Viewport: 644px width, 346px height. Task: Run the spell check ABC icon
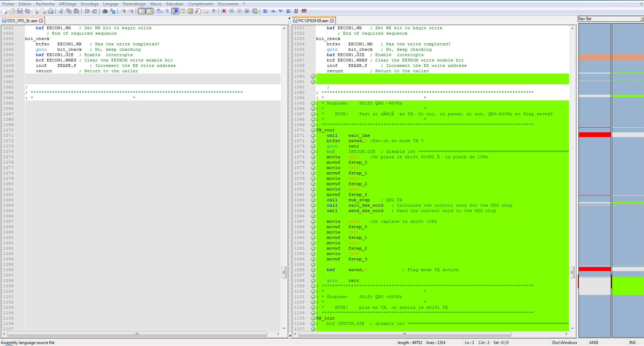pyautogui.click(x=304, y=11)
